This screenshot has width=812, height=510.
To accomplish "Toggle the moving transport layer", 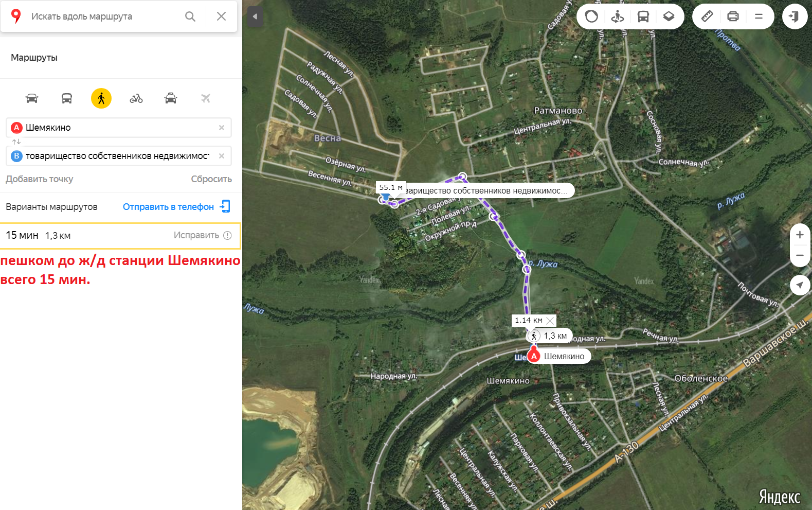I will [643, 16].
